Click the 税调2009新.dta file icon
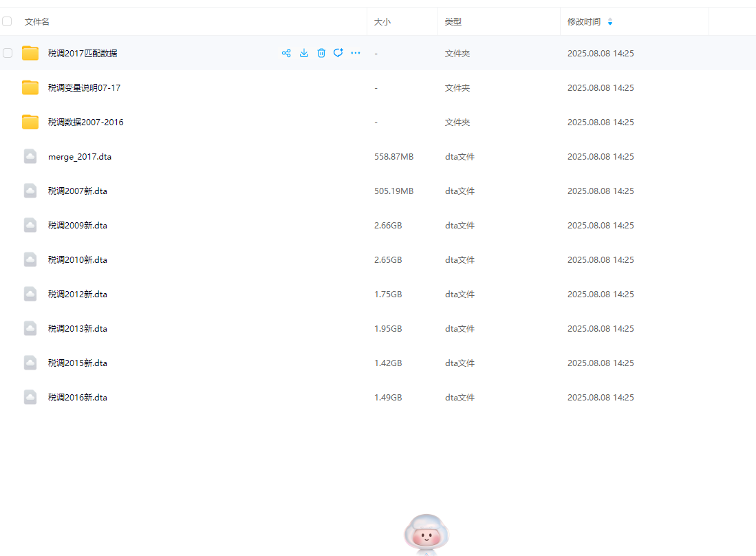Image resolution: width=756 pixels, height=556 pixels. click(x=30, y=225)
